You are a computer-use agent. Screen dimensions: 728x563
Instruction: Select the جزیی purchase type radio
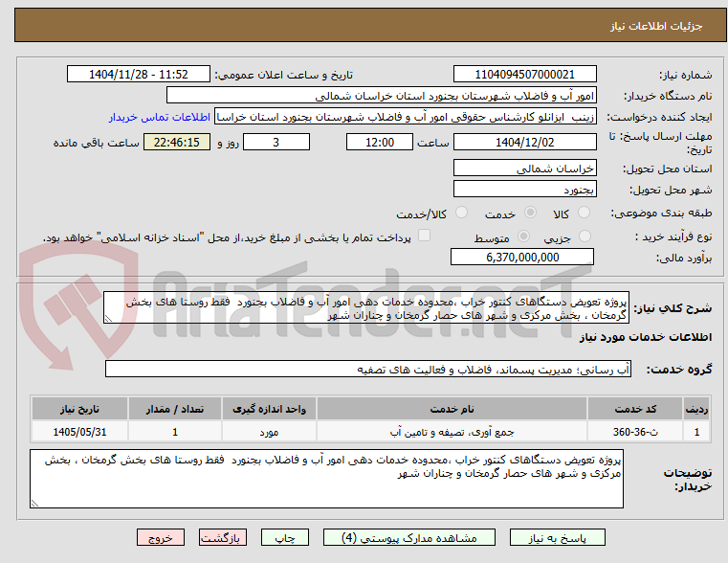pyautogui.click(x=585, y=236)
